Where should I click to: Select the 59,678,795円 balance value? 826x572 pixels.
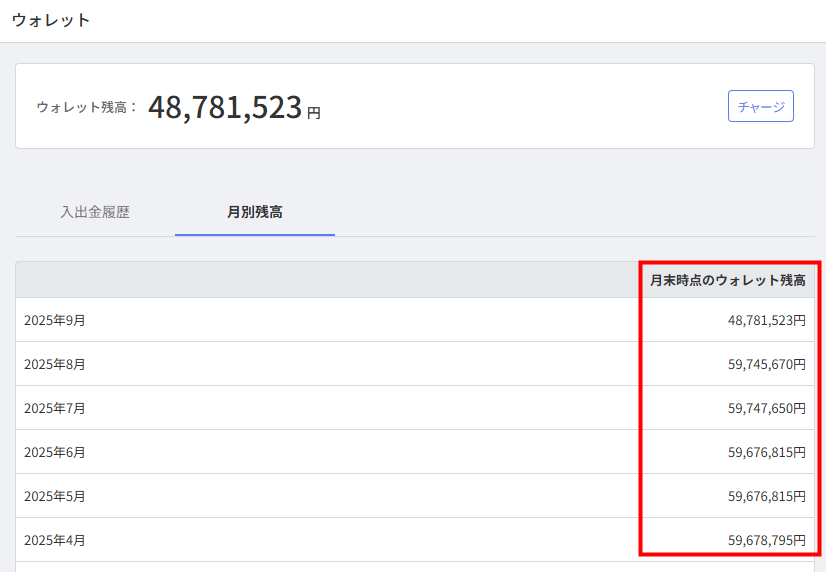click(766, 541)
